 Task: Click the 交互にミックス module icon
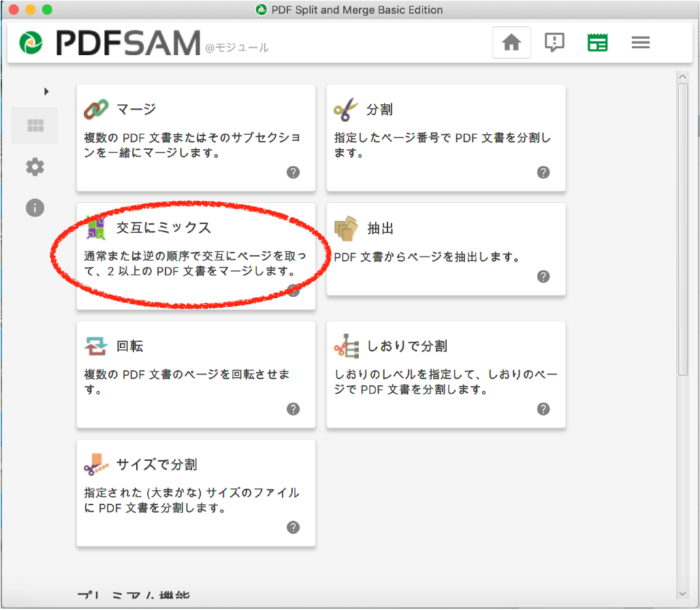click(96, 228)
